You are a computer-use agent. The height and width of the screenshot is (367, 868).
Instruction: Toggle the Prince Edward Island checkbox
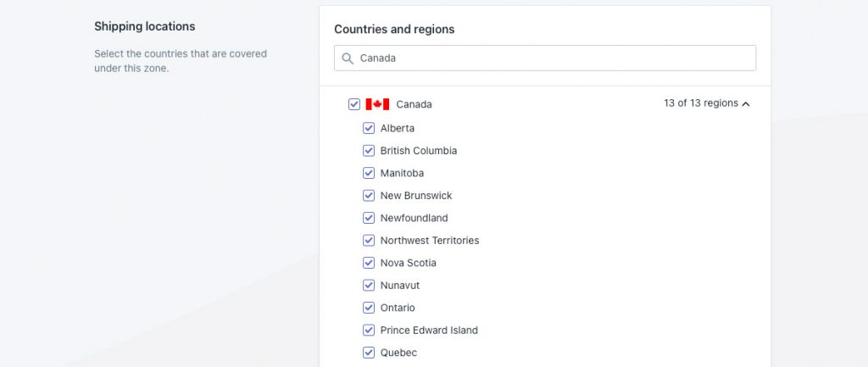pyautogui.click(x=369, y=330)
